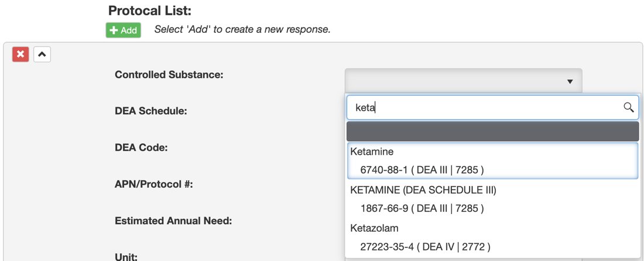Select the 27223-35-4 DEA IV entry
Viewport: 644px width, 261px height.
(x=425, y=246)
